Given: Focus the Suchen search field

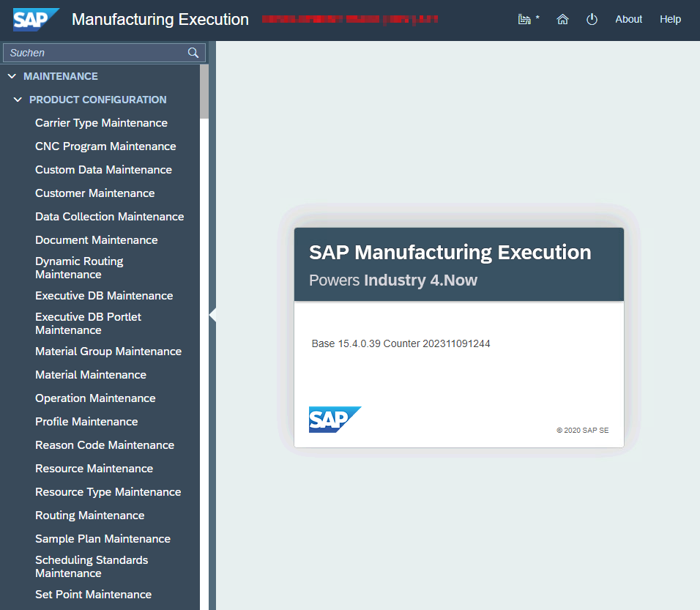Looking at the screenshot, I should tap(95, 53).
